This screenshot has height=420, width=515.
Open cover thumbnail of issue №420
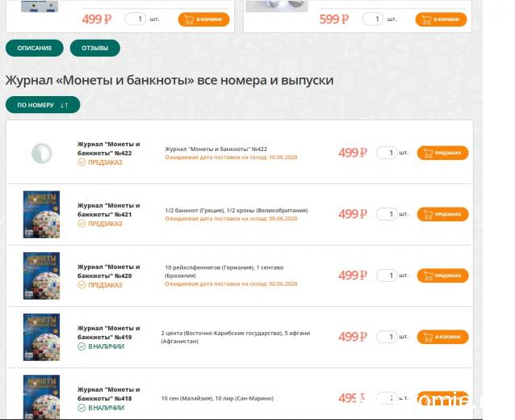[x=41, y=275]
